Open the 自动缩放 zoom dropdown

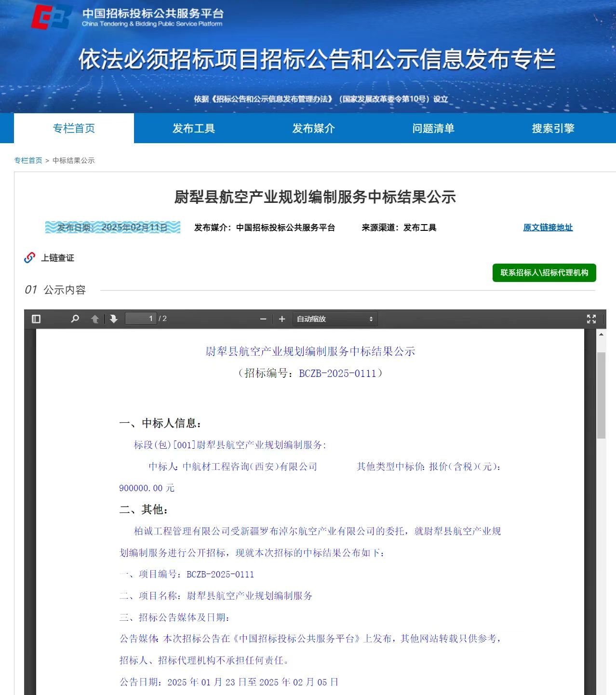coord(335,319)
